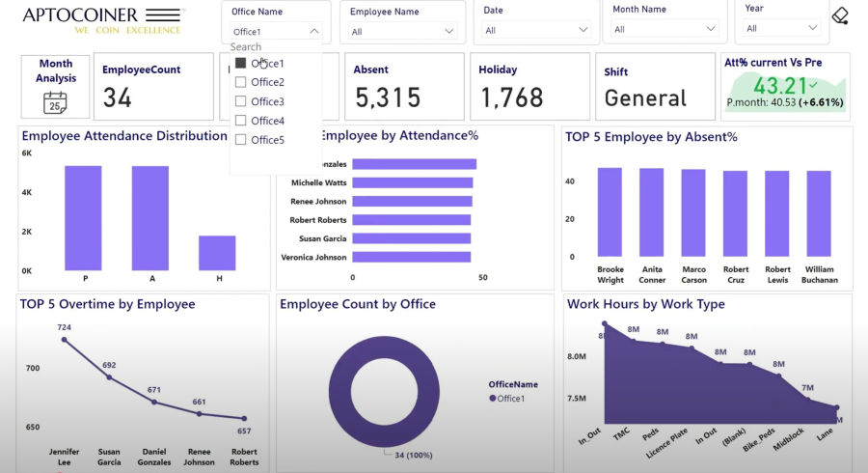Click the Aptocoiner logo

tap(101, 20)
